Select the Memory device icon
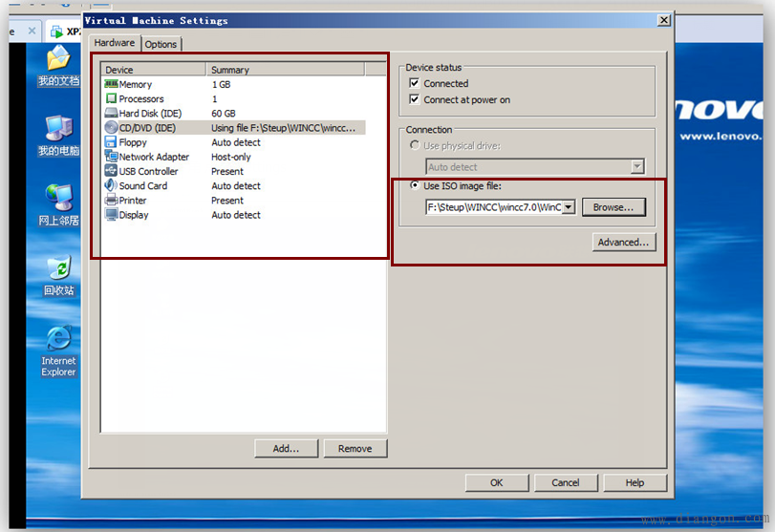This screenshot has width=775, height=532. tap(111, 84)
